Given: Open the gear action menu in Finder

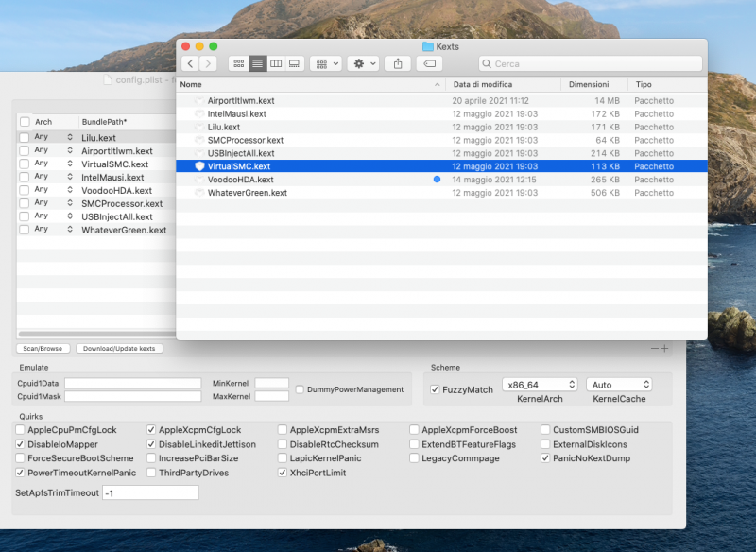Looking at the screenshot, I should point(362,63).
